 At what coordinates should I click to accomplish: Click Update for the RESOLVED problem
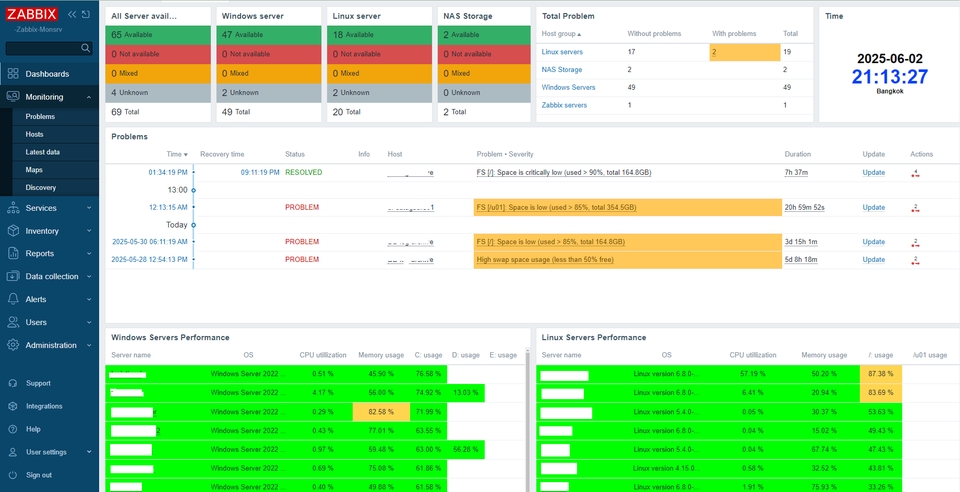874,173
